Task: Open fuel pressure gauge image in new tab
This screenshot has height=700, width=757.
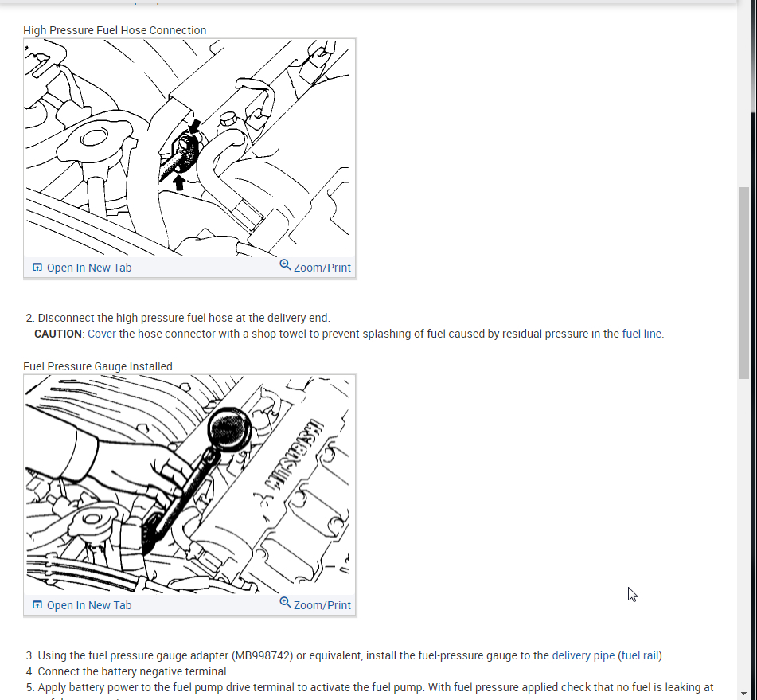Action: click(x=82, y=605)
